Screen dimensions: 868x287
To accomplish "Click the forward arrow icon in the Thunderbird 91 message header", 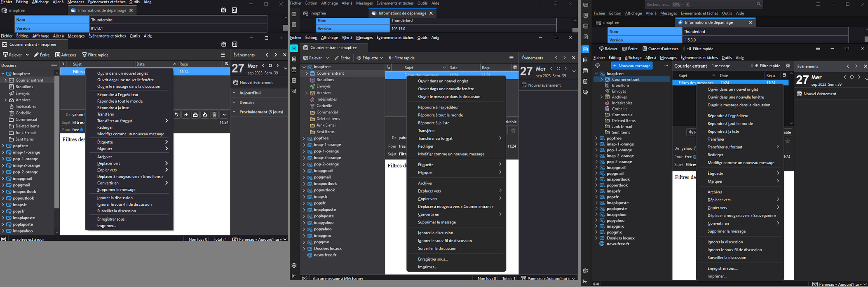I will coord(186,115).
